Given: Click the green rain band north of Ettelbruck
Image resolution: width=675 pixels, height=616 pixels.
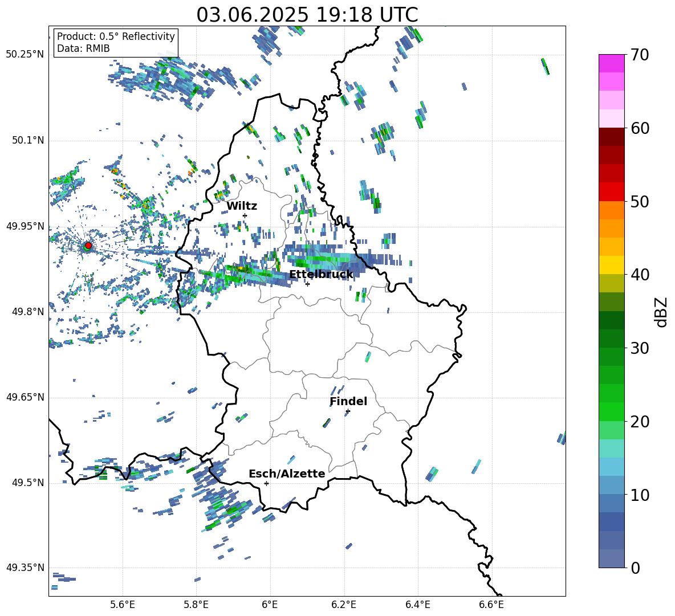Looking at the screenshot, I should click(x=326, y=259).
